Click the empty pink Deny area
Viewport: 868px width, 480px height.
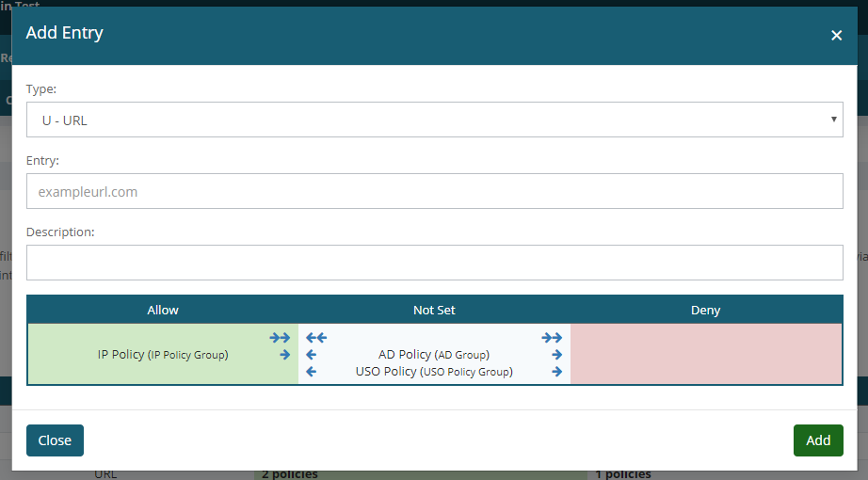click(x=705, y=354)
